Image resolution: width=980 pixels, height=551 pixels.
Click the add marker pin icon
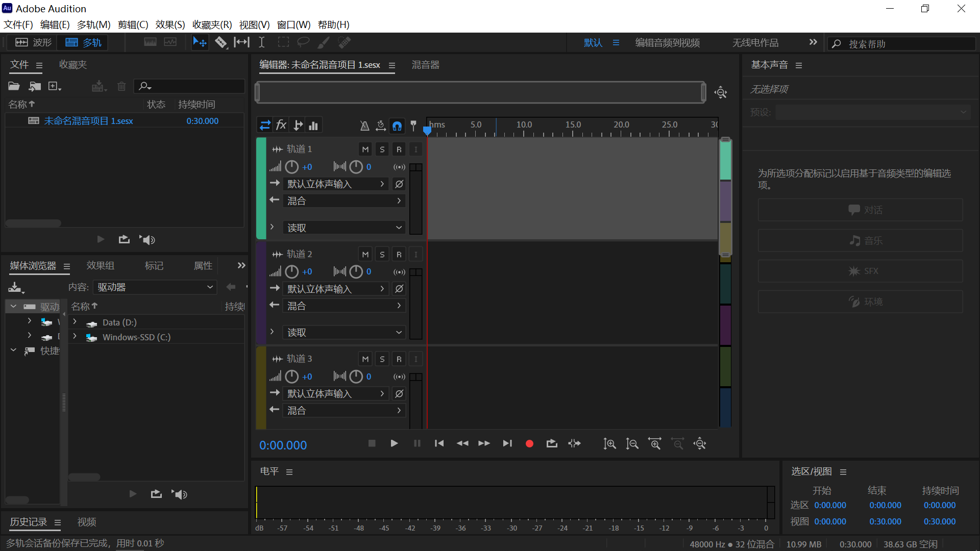point(413,126)
